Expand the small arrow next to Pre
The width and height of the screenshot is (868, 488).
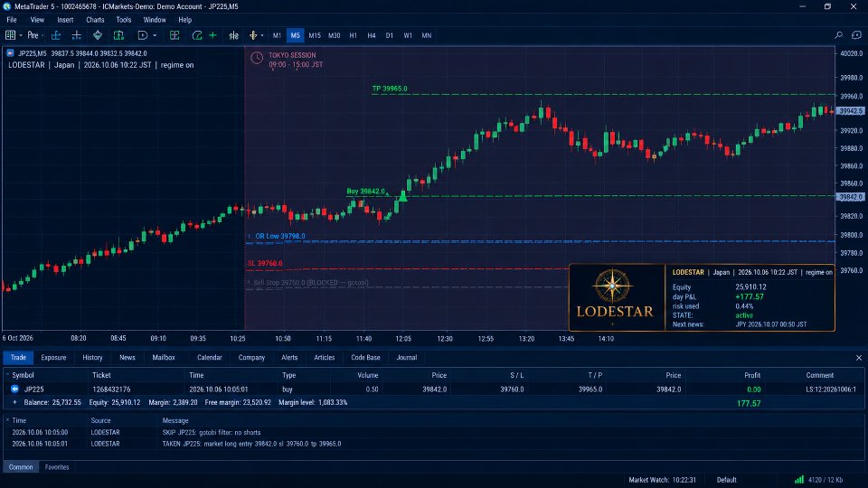tap(42, 35)
